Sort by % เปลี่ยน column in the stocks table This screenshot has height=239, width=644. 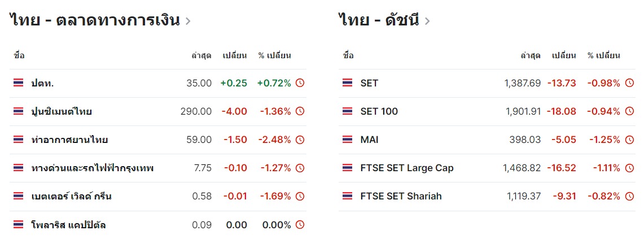[x=275, y=55]
